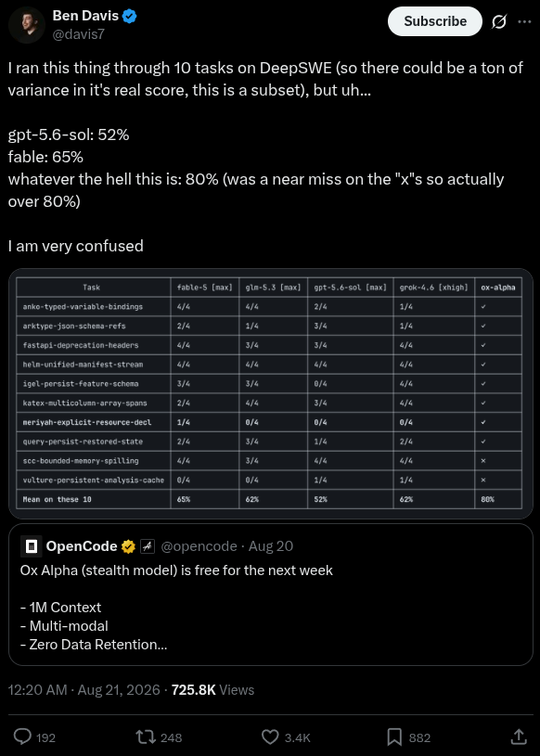540x756 pixels.
Task: Open the benchmark results table image
Action: 269,393
